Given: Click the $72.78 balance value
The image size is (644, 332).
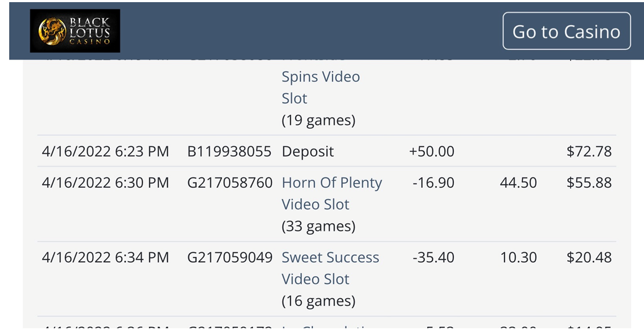Looking at the screenshot, I should (x=589, y=151).
